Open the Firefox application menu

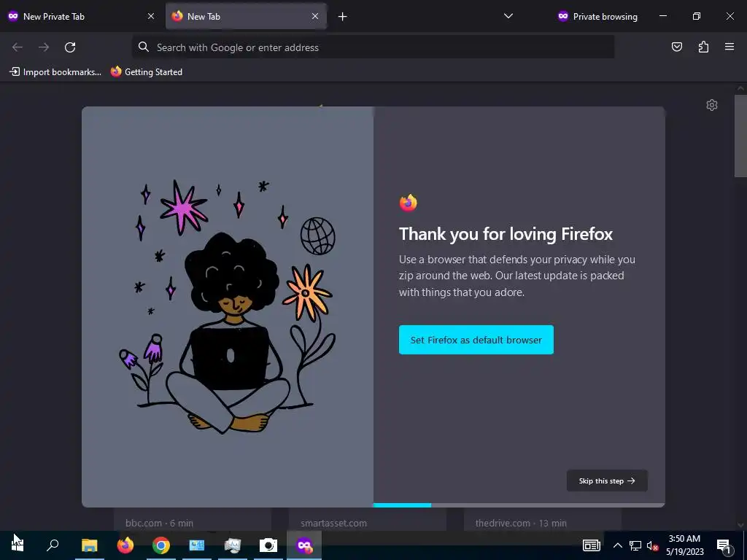(x=729, y=47)
